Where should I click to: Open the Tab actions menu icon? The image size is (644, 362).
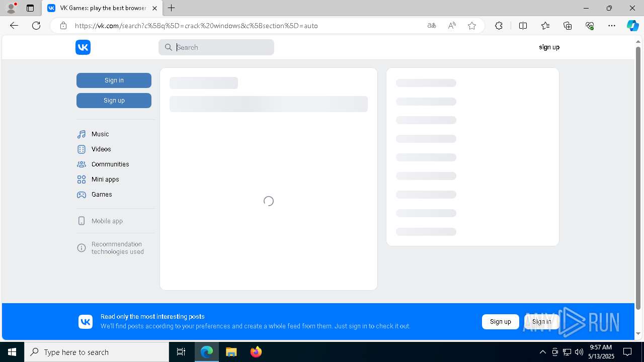pyautogui.click(x=30, y=8)
